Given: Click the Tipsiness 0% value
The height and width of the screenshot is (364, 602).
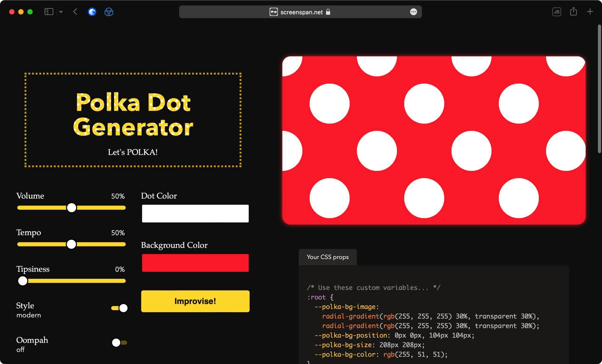Looking at the screenshot, I should (120, 269).
